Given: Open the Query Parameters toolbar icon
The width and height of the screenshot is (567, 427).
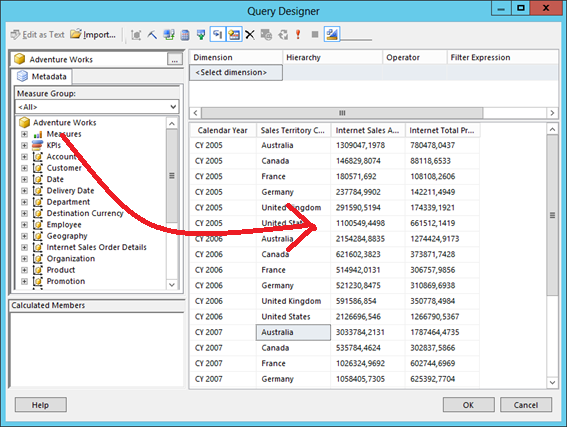Looking at the screenshot, I should 267,35.
